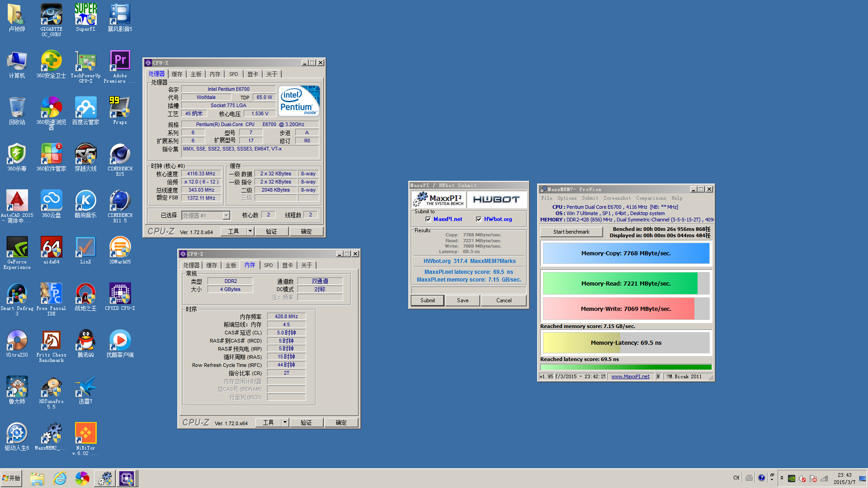Open the LinX desktop shortcut

click(85, 250)
